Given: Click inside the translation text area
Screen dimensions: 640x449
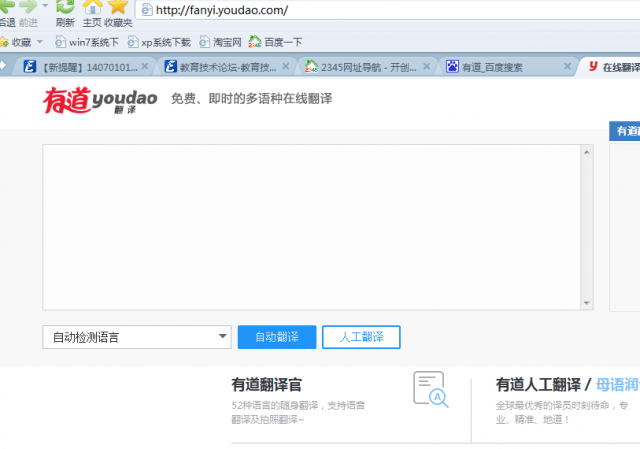Looking at the screenshot, I should pos(312,227).
